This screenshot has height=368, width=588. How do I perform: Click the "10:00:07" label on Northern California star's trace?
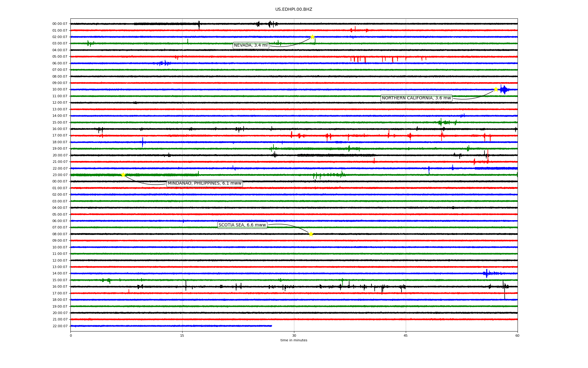[x=60, y=90]
